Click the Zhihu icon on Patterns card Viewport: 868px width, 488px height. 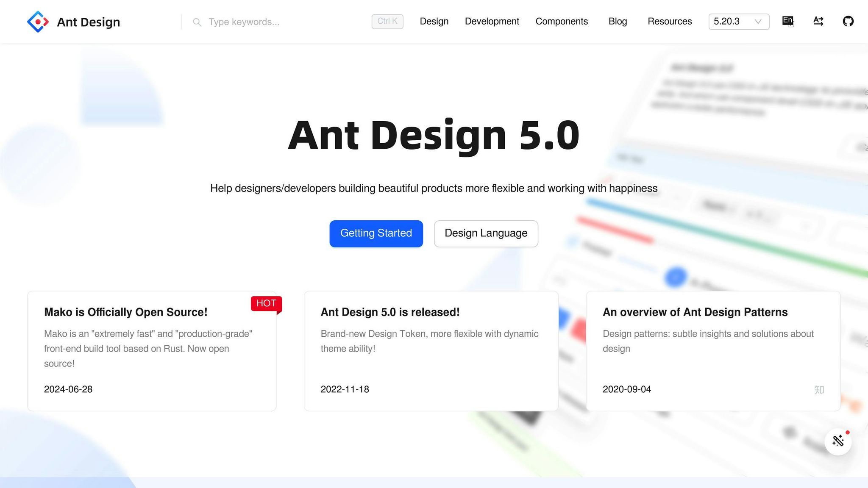[819, 390]
